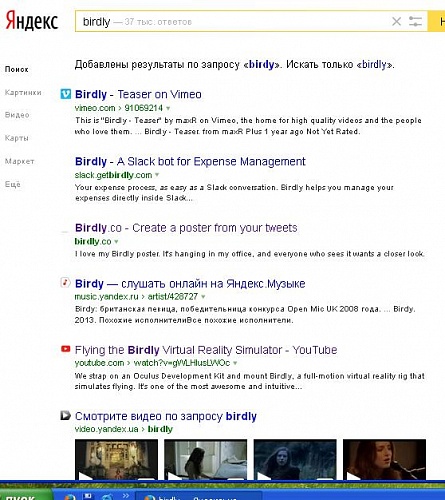Expand dropdown arrow after birdly.co URL
Viewport: 445px width, 500px height.
tap(116, 241)
